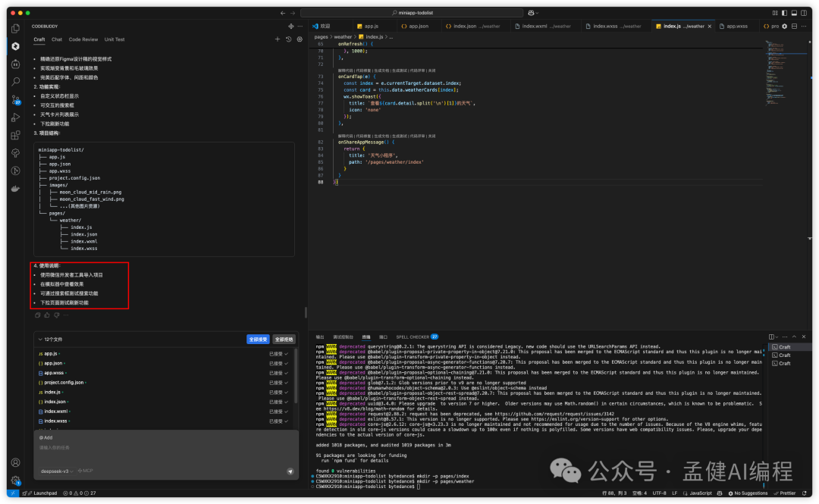
Task: Open CodeBuddy panel settings gear
Action: pos(300,39)
